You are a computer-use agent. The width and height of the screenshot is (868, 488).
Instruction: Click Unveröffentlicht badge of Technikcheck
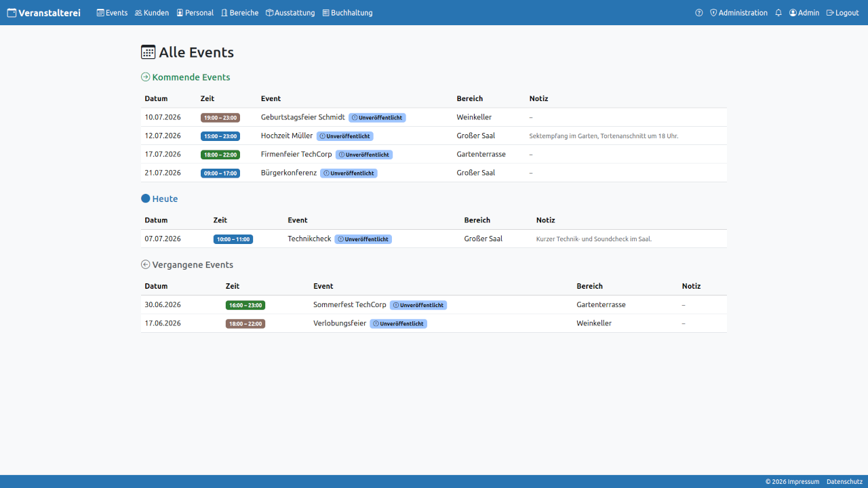[x=363, y=239]
